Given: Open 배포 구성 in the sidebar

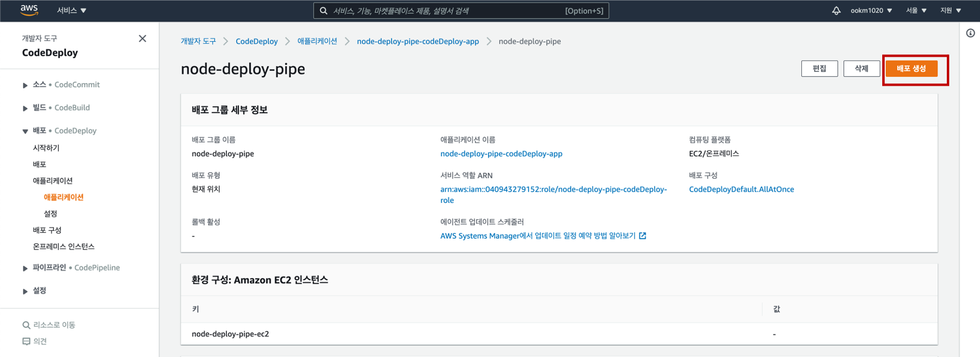Looking at the screenshot, I should pyautogui.click(x=47, y=230).
